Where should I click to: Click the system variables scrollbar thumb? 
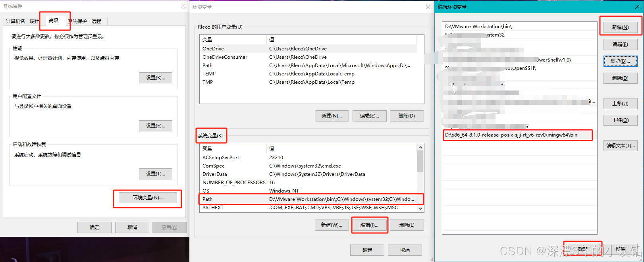(420, 161)
